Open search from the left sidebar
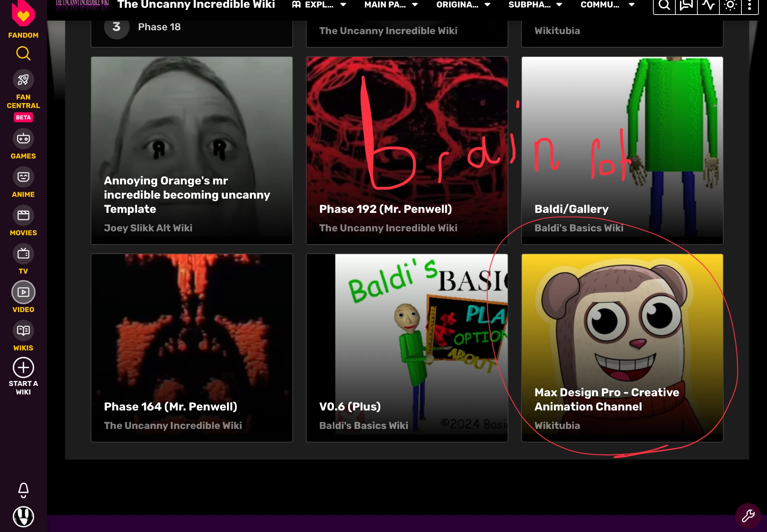Viewport: 767px width, 532px height. point(23,54)
